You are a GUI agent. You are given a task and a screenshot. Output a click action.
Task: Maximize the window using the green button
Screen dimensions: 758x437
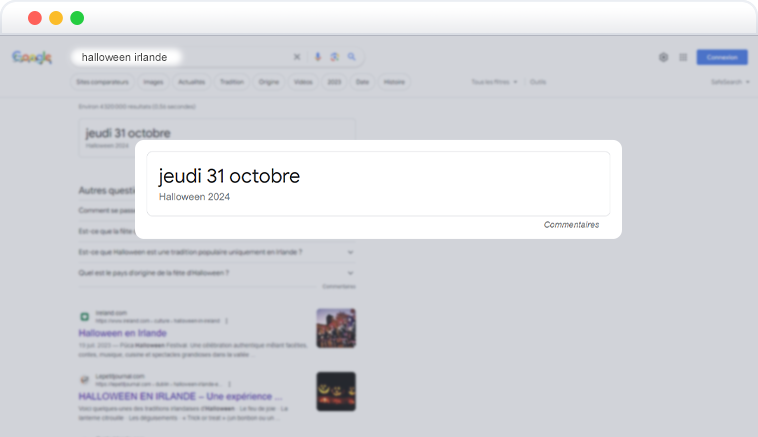[x=77, y=18]
